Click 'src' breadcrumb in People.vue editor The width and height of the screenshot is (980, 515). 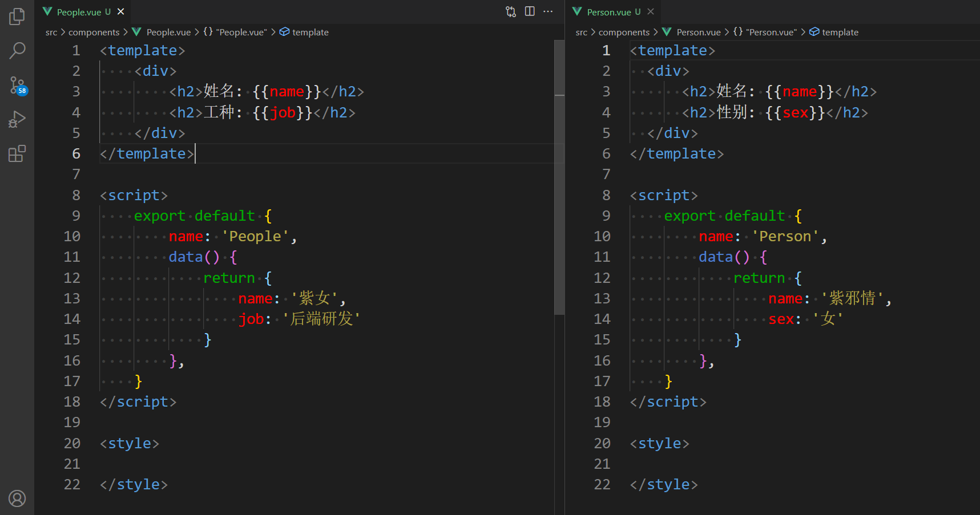51,32
